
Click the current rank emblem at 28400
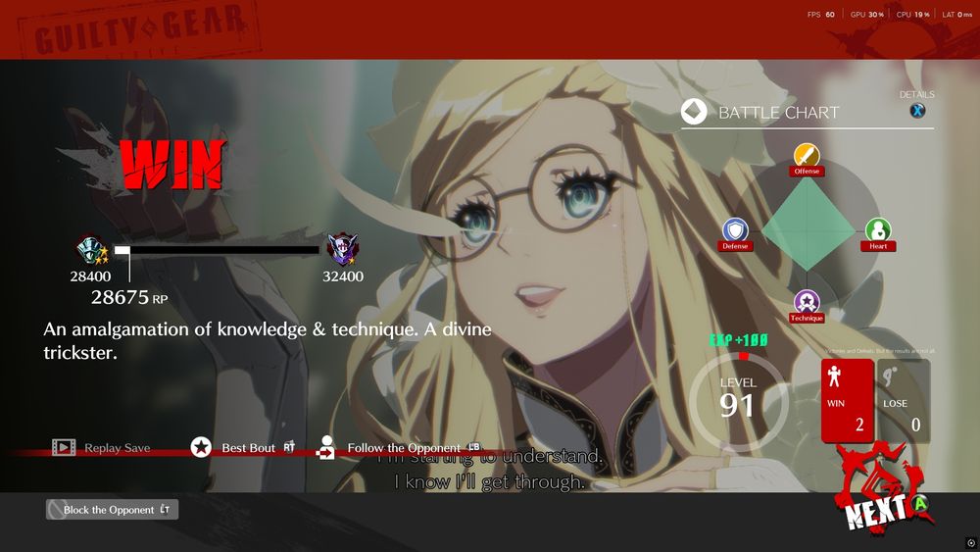click(92, 249)
